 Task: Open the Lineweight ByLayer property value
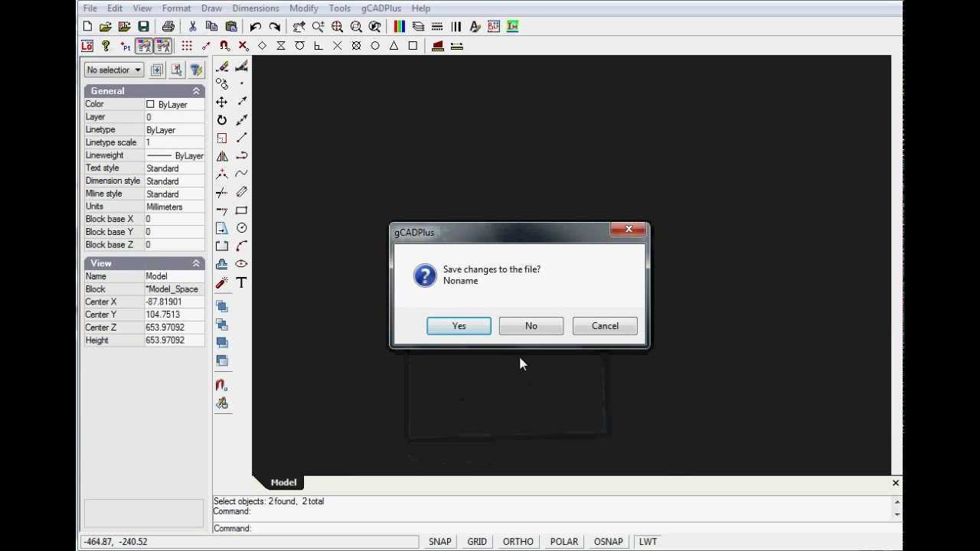[175, 155]
